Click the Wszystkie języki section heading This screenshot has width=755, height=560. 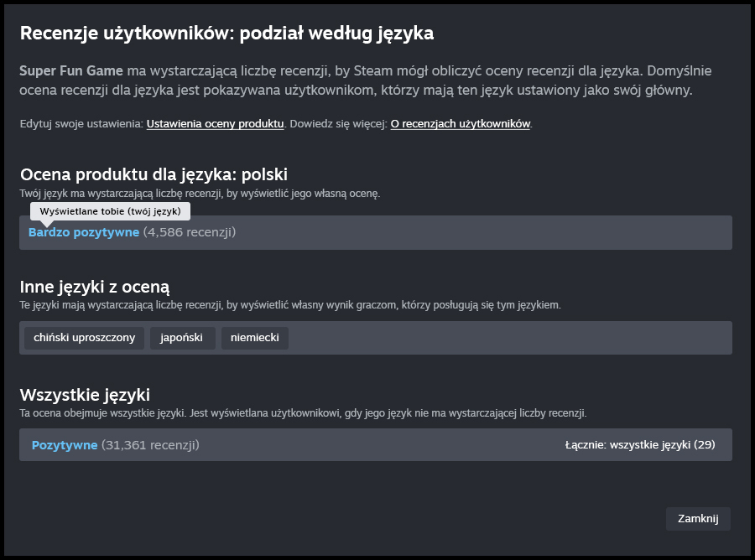point(85,394)
